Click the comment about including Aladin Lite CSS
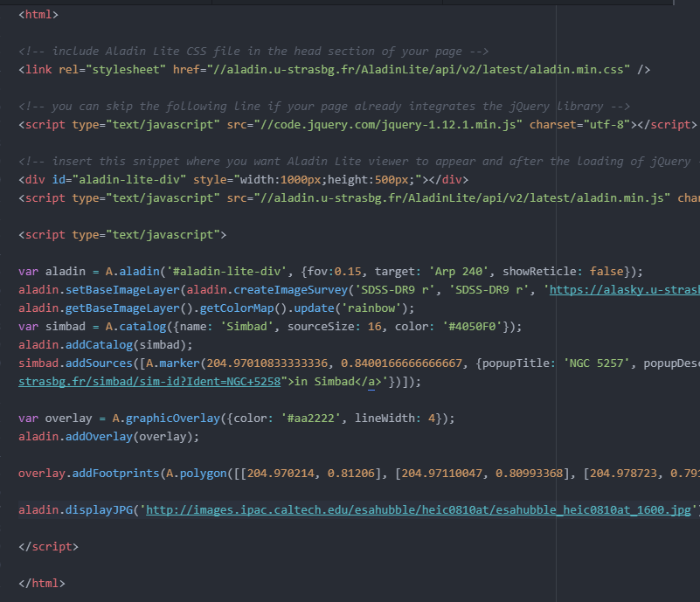Image resolution: width=700 pixels, height=602 pixels. 253,52
